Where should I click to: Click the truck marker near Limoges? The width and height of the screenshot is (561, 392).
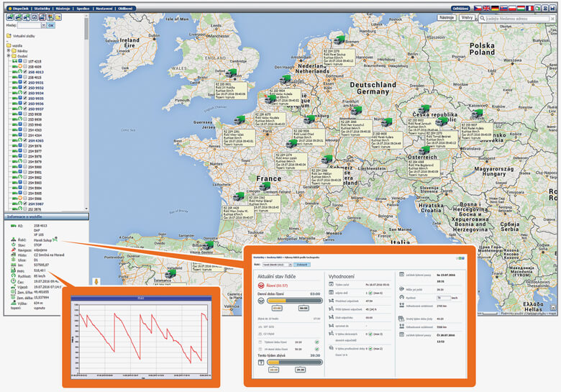265,186
